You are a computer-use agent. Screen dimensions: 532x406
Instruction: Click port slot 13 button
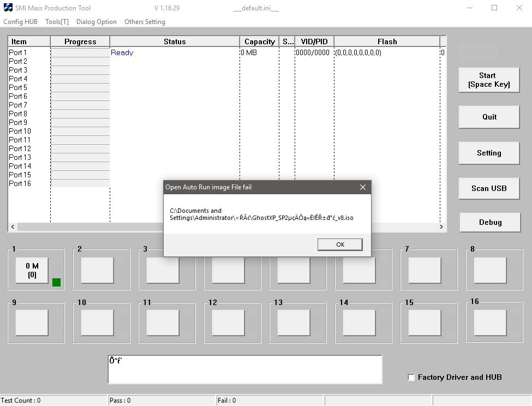(294, 323)
